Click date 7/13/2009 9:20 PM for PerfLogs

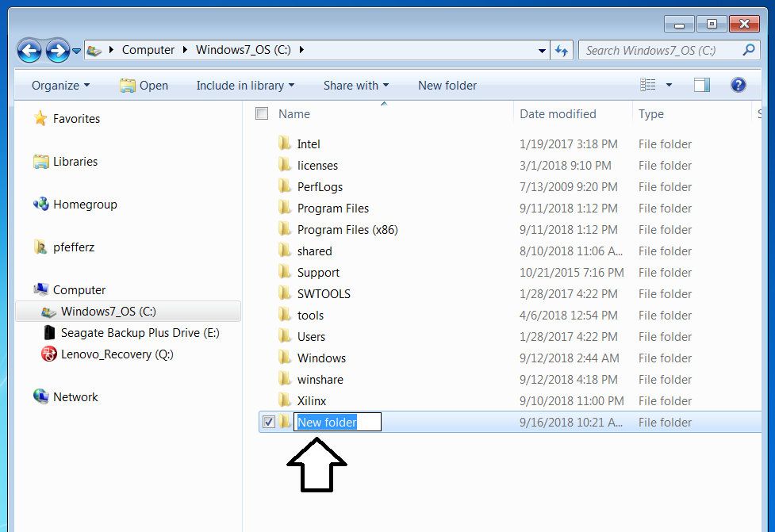569,187
